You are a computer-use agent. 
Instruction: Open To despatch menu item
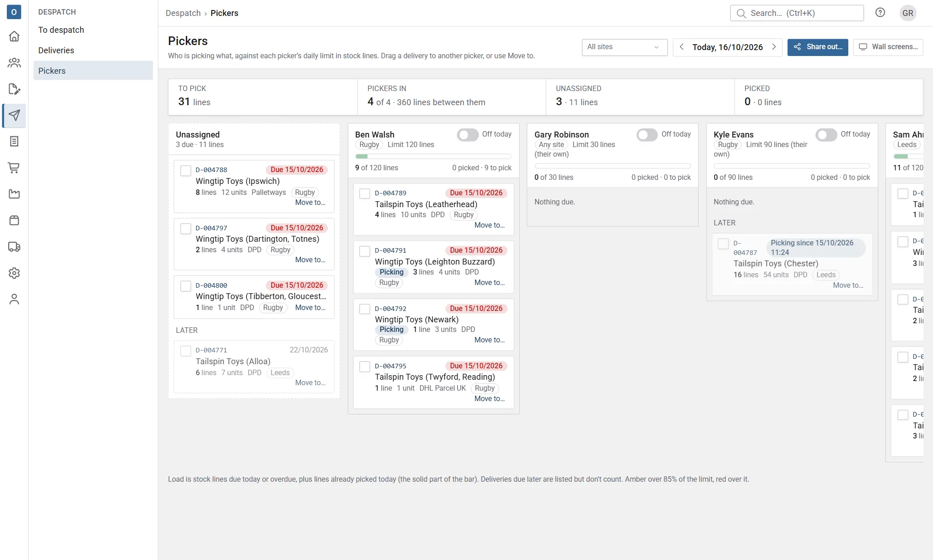click(x=93, y=30)
